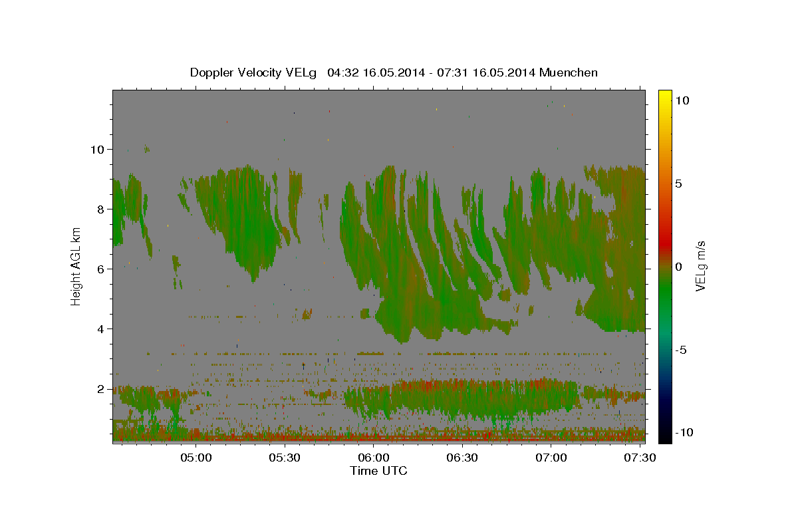Click the station name 'Muenchen' in title
Image resolution: width=798 pixels, height=532 pixels.
[x=569, y=72]
